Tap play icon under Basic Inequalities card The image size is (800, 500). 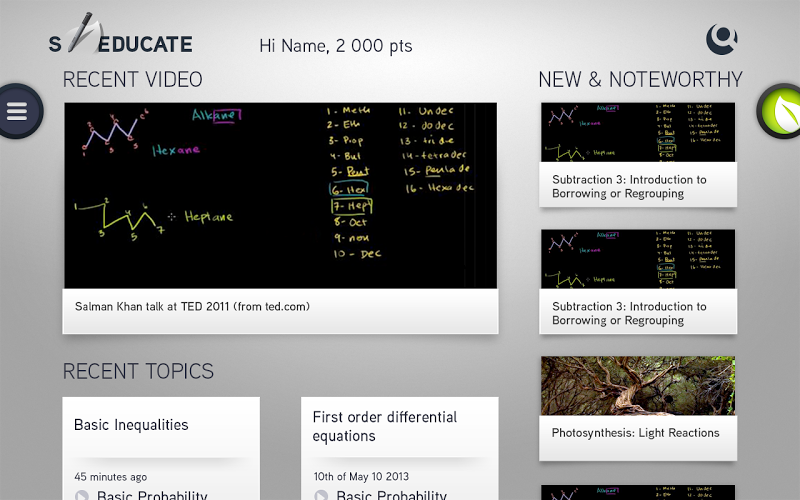tap(82, 496)
